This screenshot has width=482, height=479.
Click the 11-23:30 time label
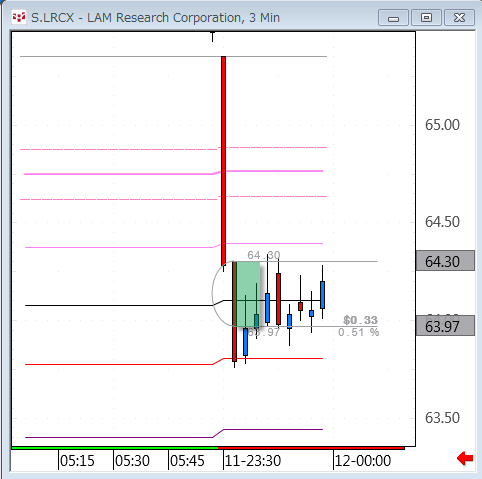tap(253, 461)
